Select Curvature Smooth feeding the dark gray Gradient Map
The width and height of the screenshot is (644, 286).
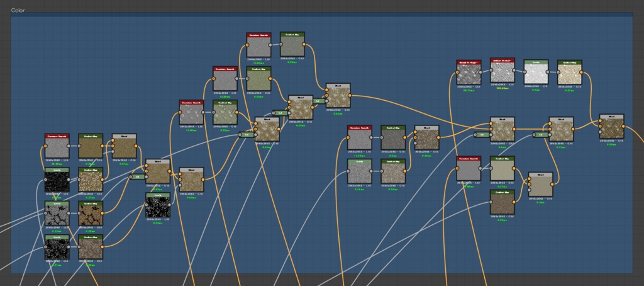pos(359,137)
